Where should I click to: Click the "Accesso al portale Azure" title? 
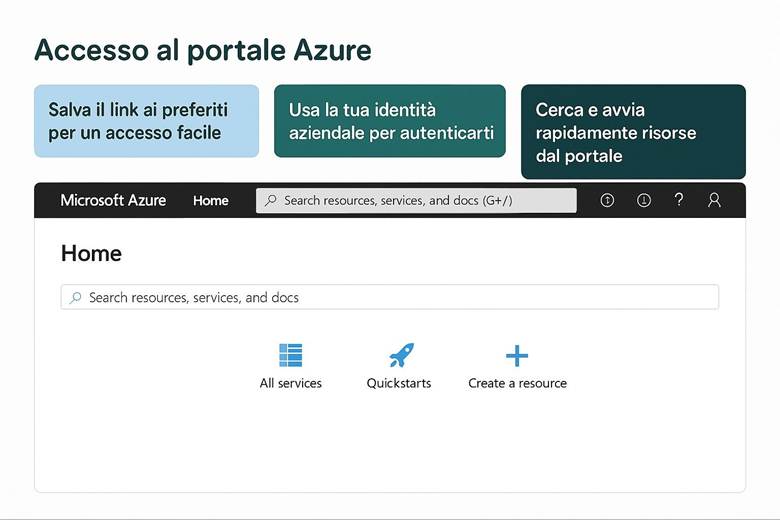(203, 50)
